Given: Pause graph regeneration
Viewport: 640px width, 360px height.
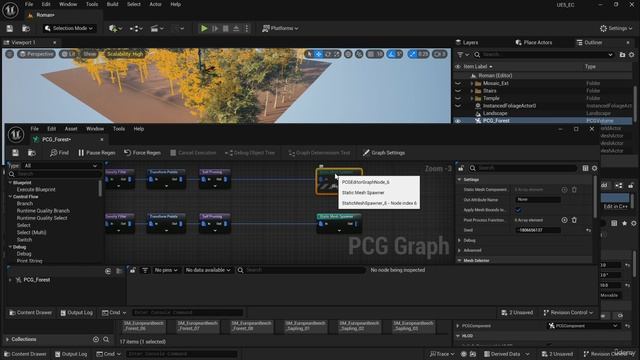Looking at the screenshot, I should tap(97, 153).
